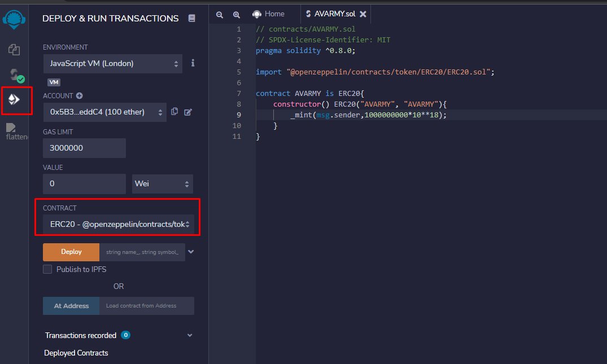Open the Solidity compiler sidebar icon
The height and width of the screenshot is (364, 607).
[16, 75]
